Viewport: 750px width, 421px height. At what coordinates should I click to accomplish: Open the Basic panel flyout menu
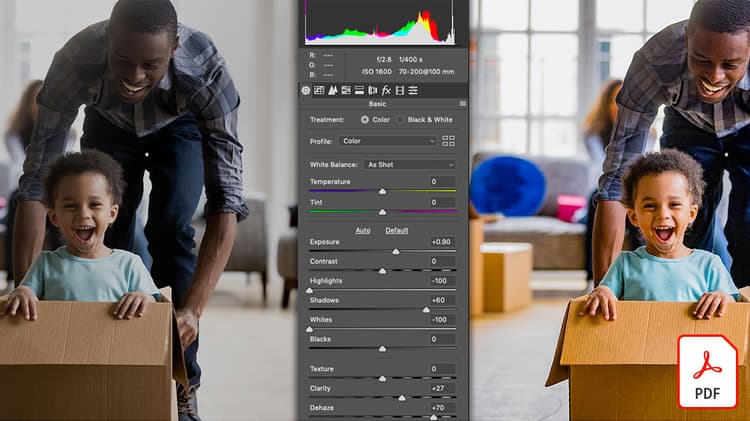click(x=463, y=104)
